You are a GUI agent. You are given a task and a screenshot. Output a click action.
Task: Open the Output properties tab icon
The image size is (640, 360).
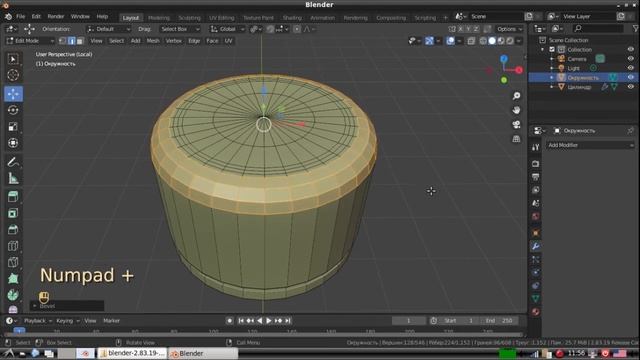tap(536, 177)
